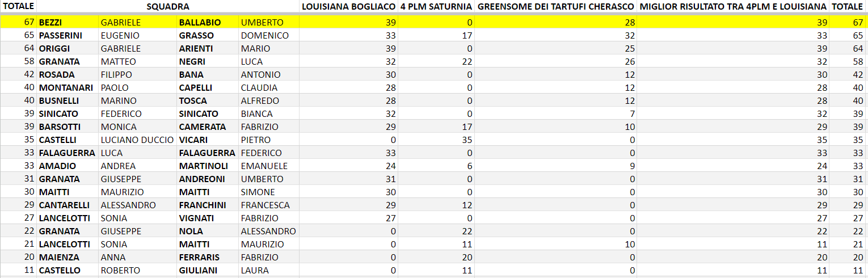Select the BARSOTTI surname cell
868x278 pixels.
click(x=60, y=127)
